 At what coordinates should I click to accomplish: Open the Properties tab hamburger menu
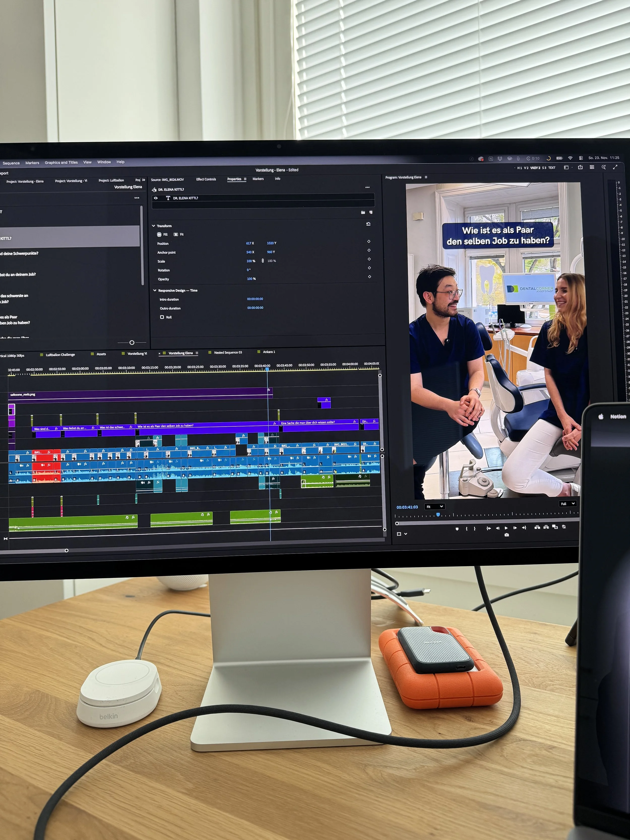pyautogui.click(x=245, y=179)
